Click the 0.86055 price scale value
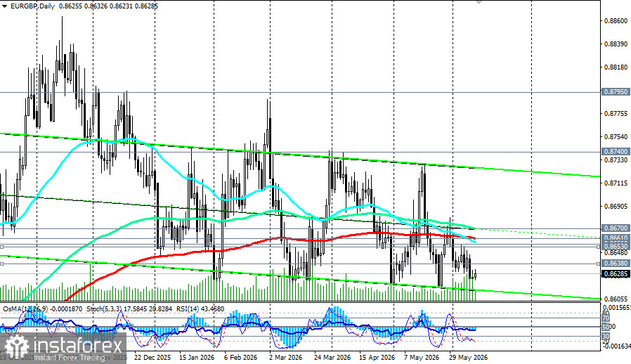 click(616, 299)
